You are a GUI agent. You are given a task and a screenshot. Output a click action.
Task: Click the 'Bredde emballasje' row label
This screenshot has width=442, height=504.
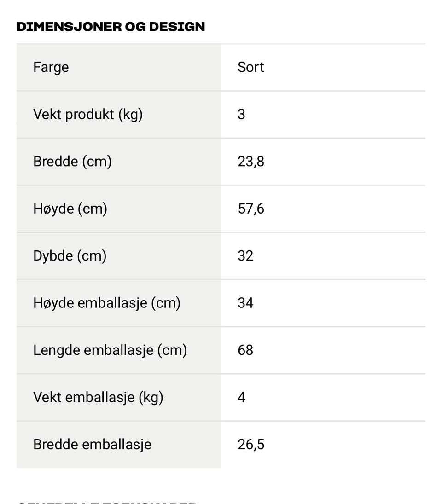pyautogui.click(x=92, y=445)
